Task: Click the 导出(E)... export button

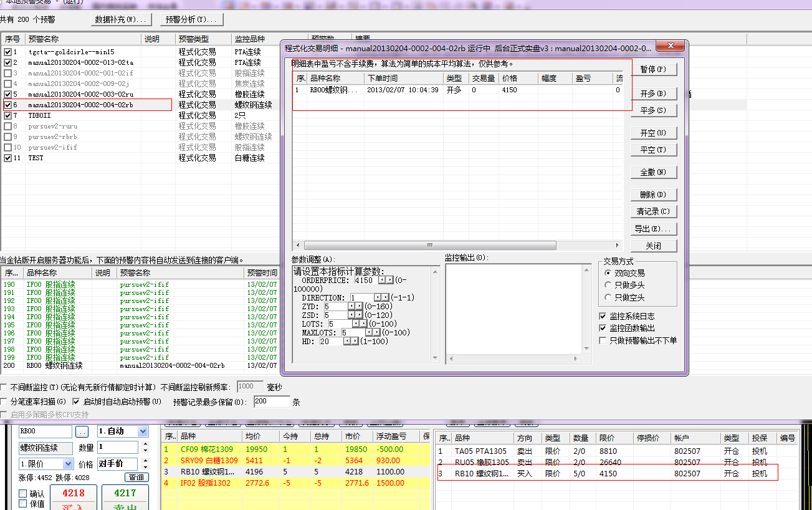Action: pos(652,229)
